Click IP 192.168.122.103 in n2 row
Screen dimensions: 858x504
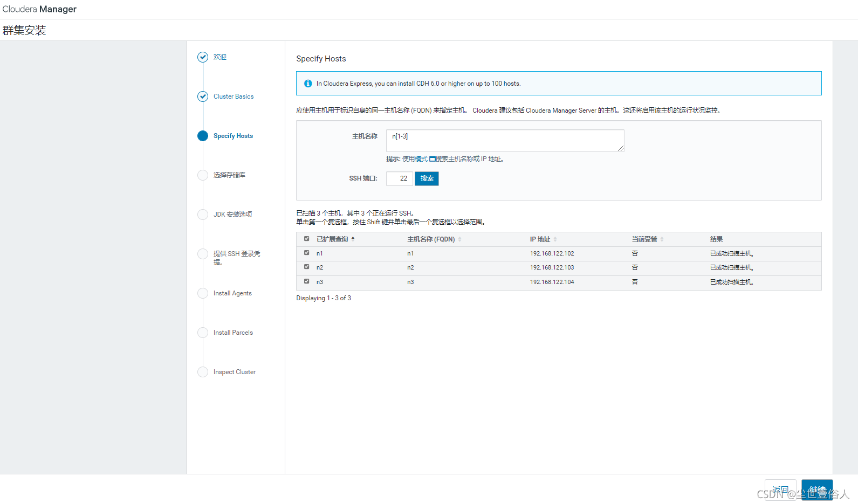552,267
